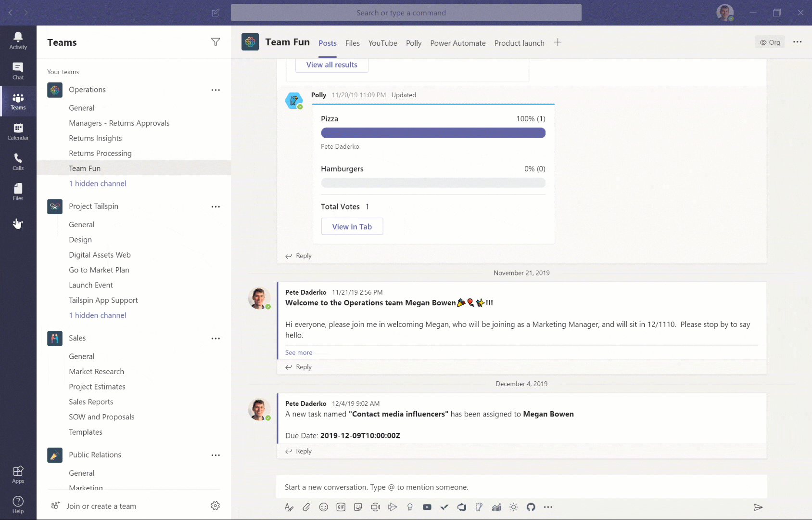Open more options for Operations team
The image size is (812, 520).
pos(216,90)
